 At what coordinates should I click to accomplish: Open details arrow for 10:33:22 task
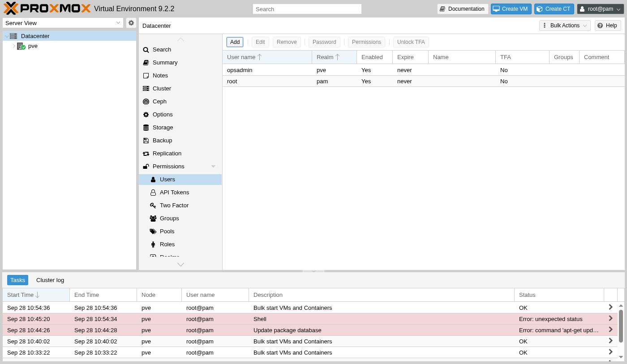(x=610, y=352)
